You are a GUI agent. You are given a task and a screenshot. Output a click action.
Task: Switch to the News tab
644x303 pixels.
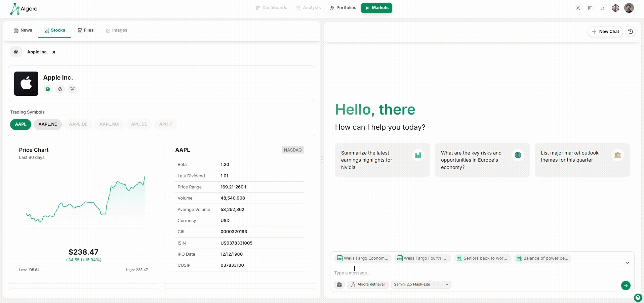click(23, 30)
